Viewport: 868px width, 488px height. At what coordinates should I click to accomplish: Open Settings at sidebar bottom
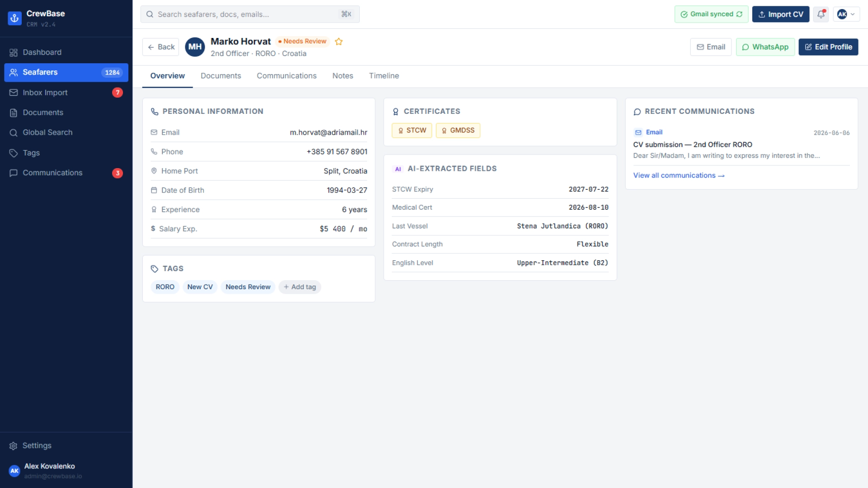click(66, 446)
